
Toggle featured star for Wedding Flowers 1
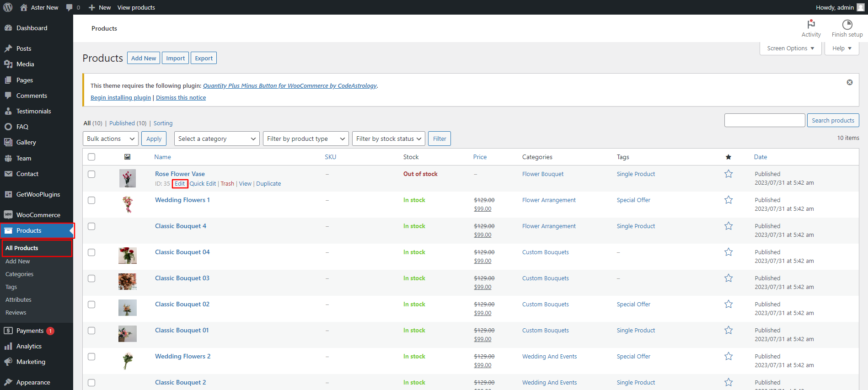point(729,200)
